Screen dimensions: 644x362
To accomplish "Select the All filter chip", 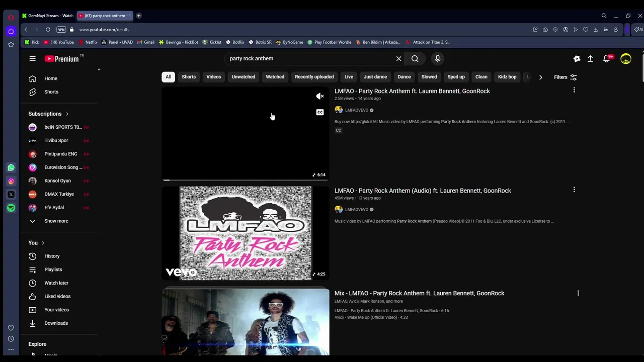I will point(168,77).
